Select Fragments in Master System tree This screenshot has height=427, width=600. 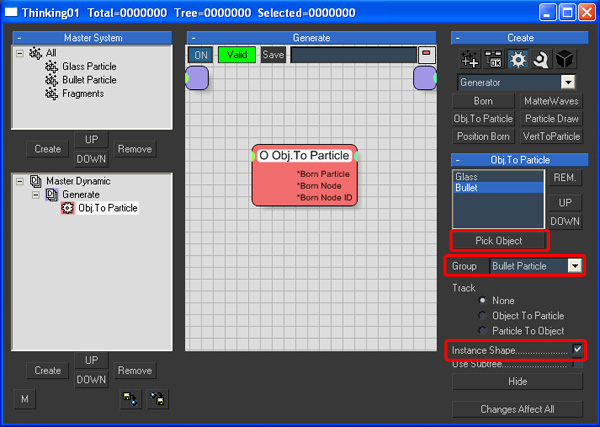83,94
